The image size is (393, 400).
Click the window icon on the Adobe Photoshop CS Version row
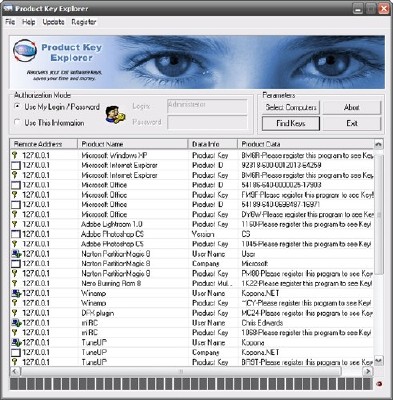[x=16, y=234]
